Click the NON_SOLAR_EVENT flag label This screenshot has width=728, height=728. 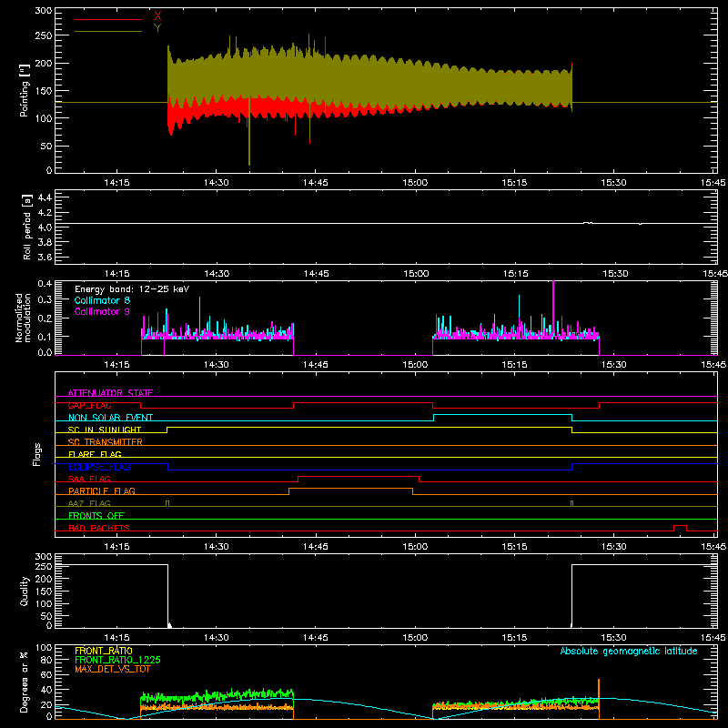[x=110, y=418]
